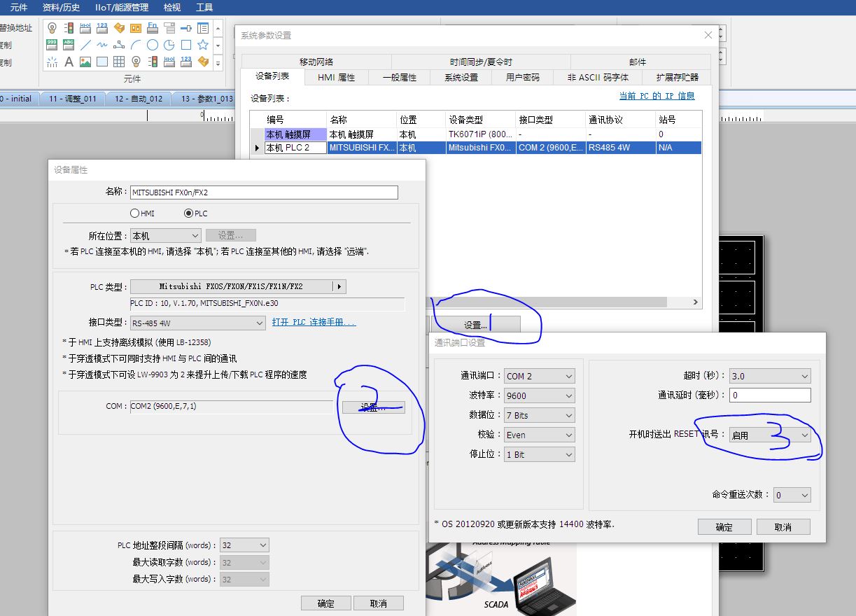The image size is (856, 616).
Task: Click 确定 in the 通讯端口设置 dialog
Action: point(724,527)
